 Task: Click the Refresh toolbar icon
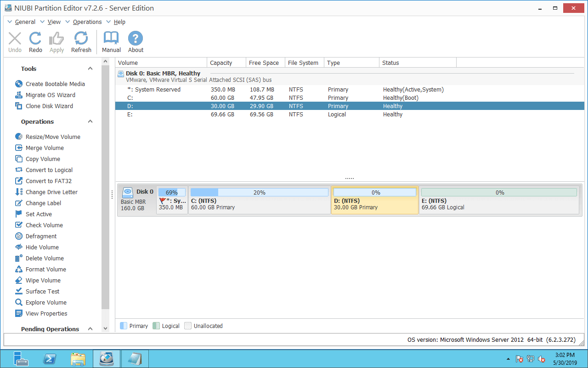(x=81, y=42)
